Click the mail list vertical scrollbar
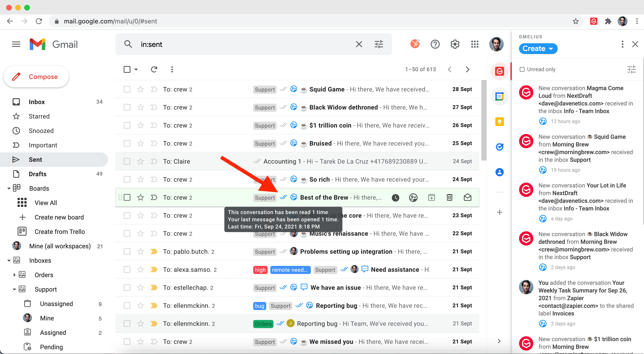The image size is (644, 354). point(484,120)
